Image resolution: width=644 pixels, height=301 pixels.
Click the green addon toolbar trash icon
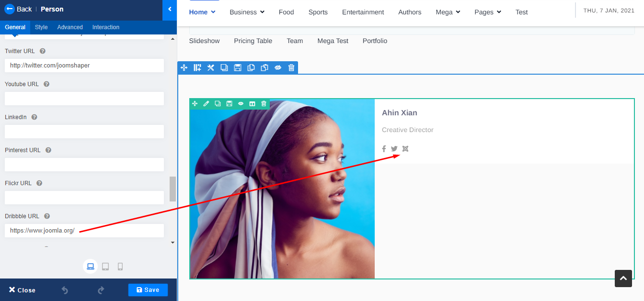tap(264, 104)
